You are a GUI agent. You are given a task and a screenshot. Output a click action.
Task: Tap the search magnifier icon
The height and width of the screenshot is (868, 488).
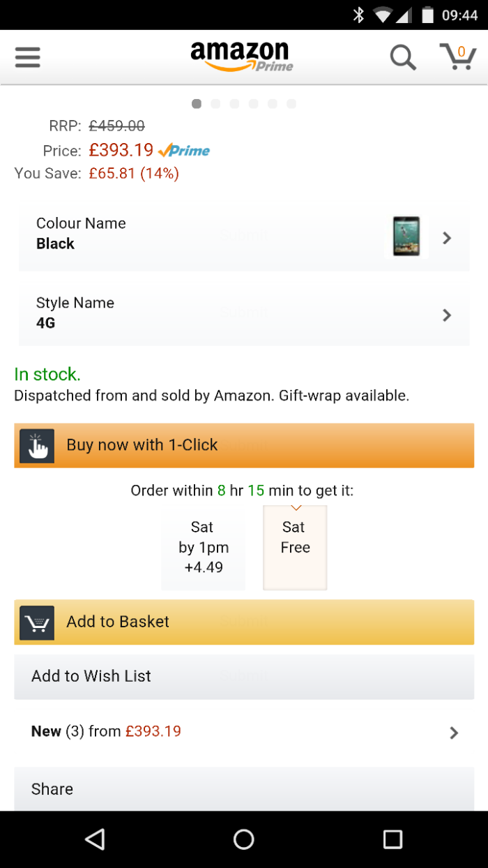pyautogui.click(x=403, y=57)
